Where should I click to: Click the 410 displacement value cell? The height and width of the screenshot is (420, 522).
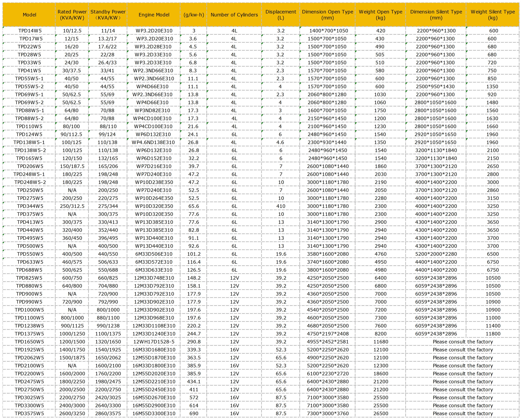point(281,206)
